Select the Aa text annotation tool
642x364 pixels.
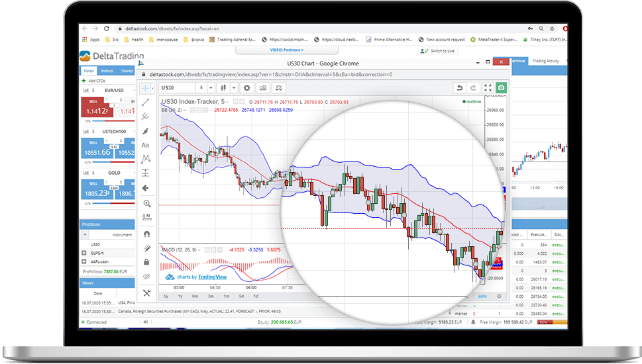[145, 145]
